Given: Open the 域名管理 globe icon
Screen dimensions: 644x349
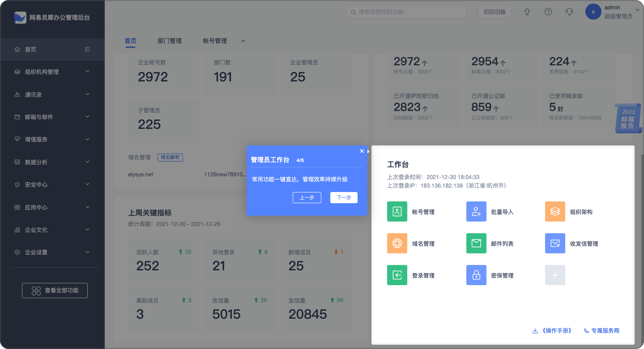Looking at the screenshot, I should 397,243.
